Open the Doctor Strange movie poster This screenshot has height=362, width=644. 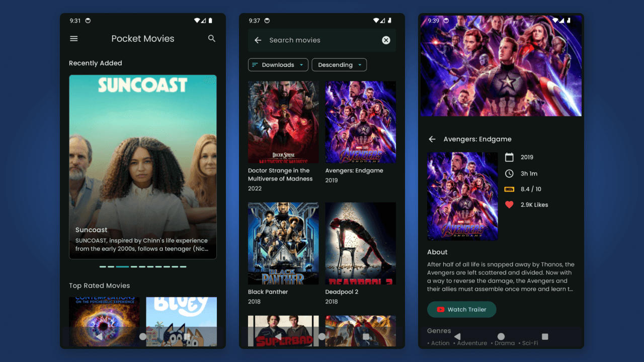coord(283,122)
